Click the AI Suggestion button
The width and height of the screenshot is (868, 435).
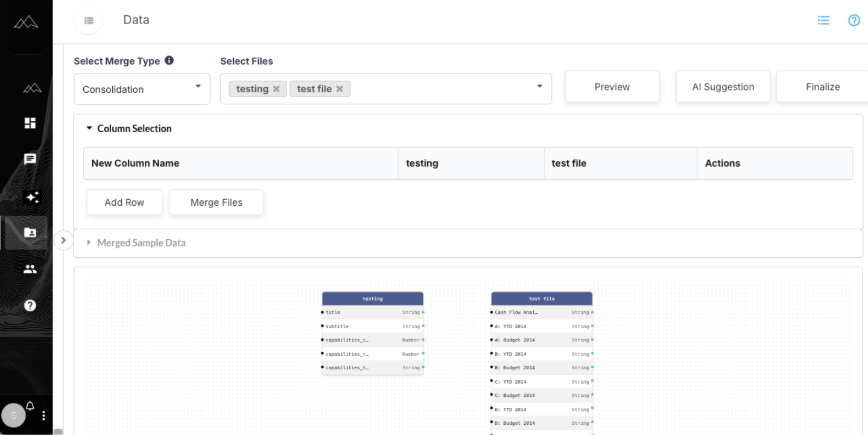[722, 86]
